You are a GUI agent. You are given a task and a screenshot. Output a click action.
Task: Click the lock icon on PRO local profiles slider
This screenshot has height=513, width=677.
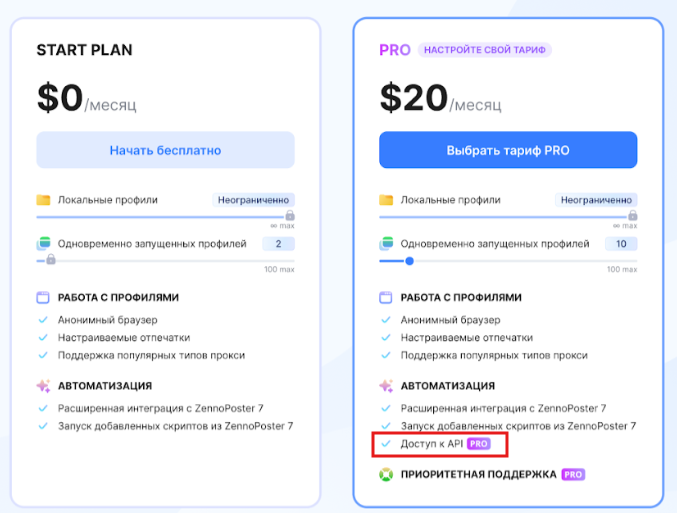coord(632,215)
